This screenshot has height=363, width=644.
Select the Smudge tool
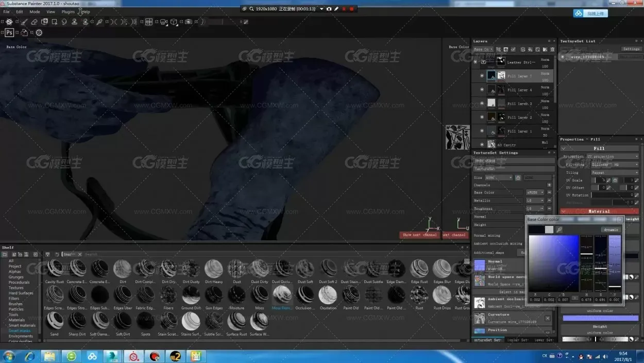pos(64,22)
